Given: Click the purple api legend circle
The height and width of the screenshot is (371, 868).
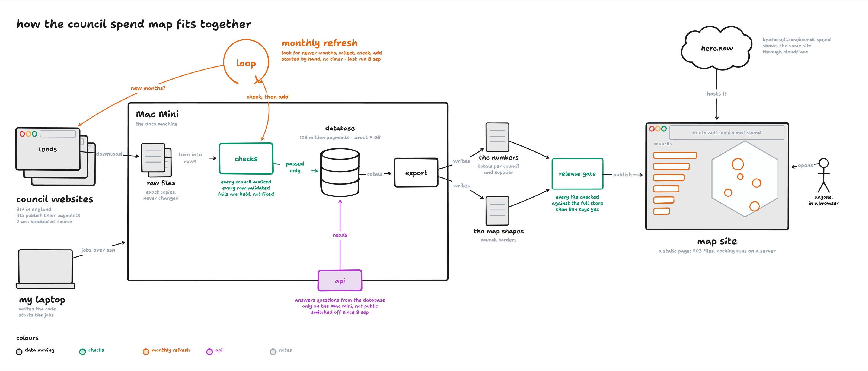Looking at the screenshot, I should click(210, 352).
